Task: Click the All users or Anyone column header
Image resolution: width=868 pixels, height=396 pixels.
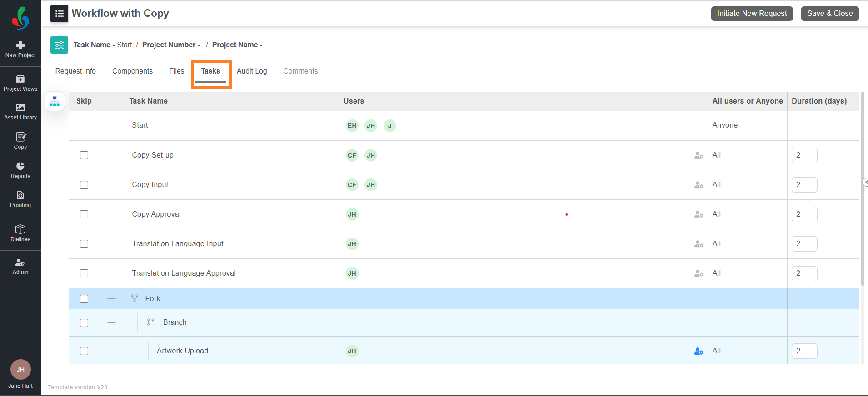Action: click(748, 101)
